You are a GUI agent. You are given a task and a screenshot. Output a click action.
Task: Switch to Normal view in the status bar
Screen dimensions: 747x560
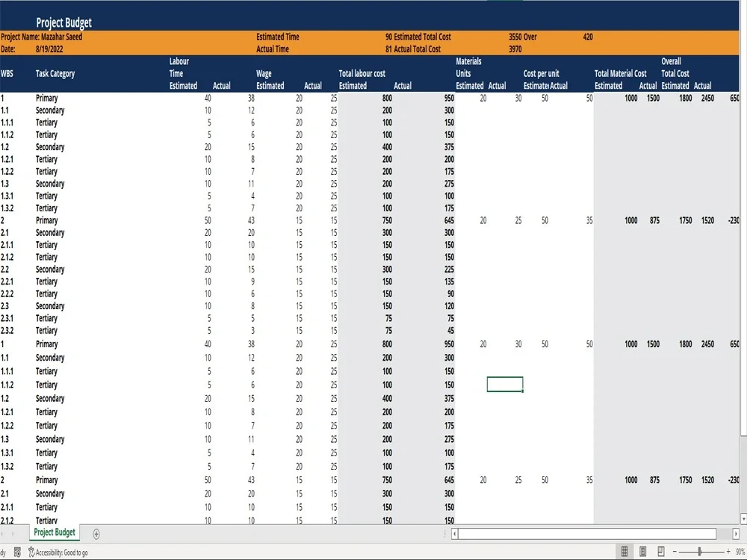click(624, 551)
